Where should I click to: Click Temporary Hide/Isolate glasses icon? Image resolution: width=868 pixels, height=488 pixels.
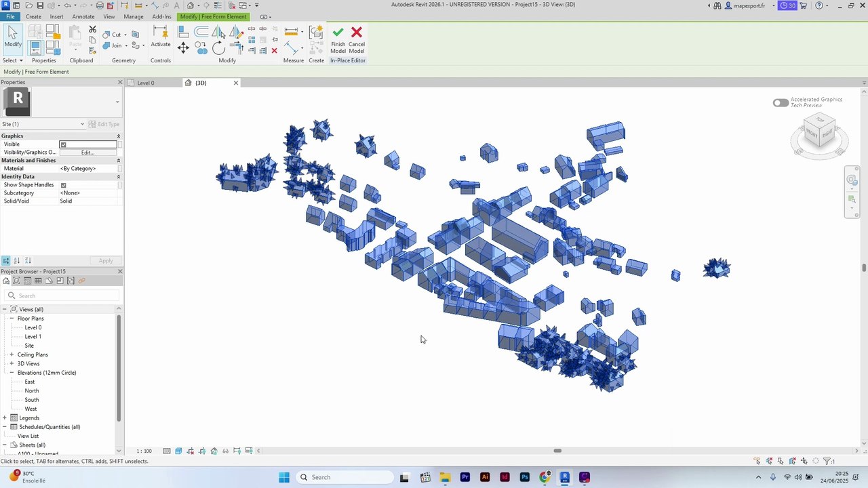pos(226,451)
